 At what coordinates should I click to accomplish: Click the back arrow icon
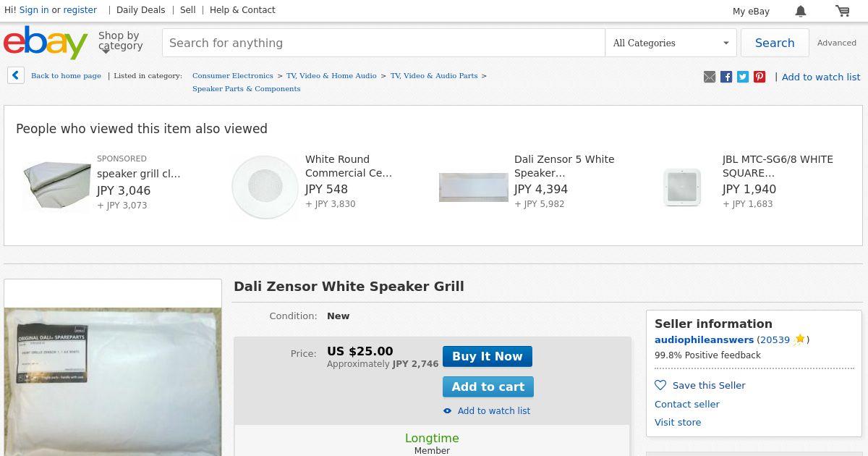16,75
